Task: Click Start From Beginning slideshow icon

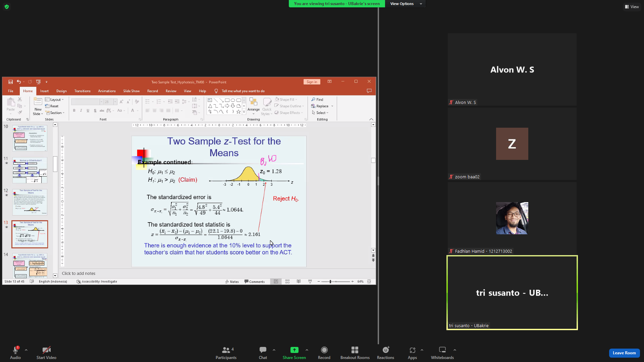Action: (x=39, y=82)
